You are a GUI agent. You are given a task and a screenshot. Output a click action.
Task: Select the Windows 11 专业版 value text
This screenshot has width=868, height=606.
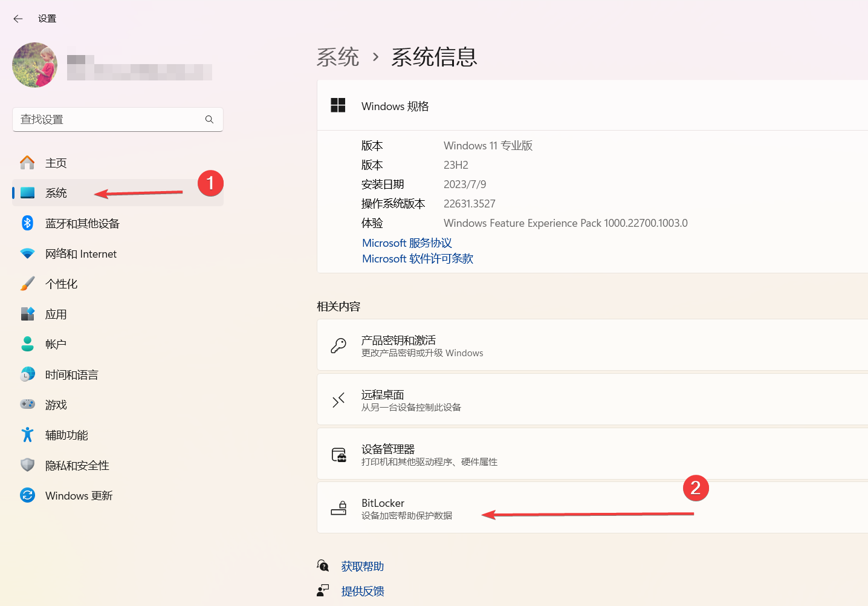(488, 146)
